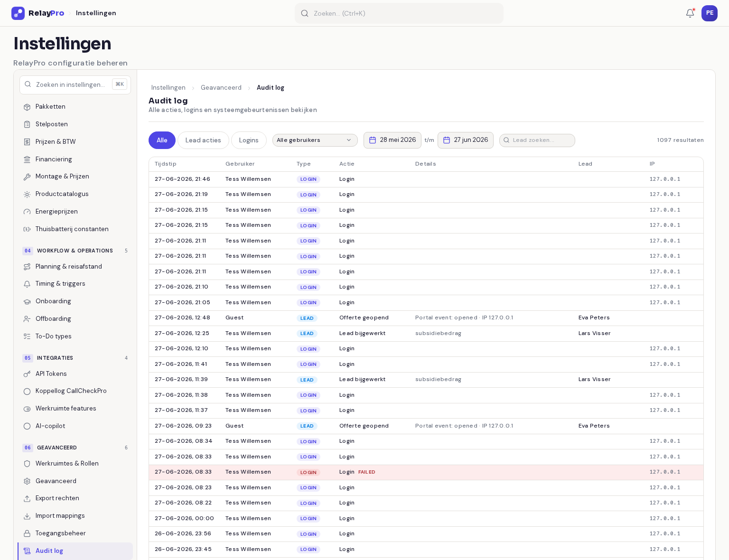Click the RelayPro brand name
The image size is (729, 560).
pos(46,13)
